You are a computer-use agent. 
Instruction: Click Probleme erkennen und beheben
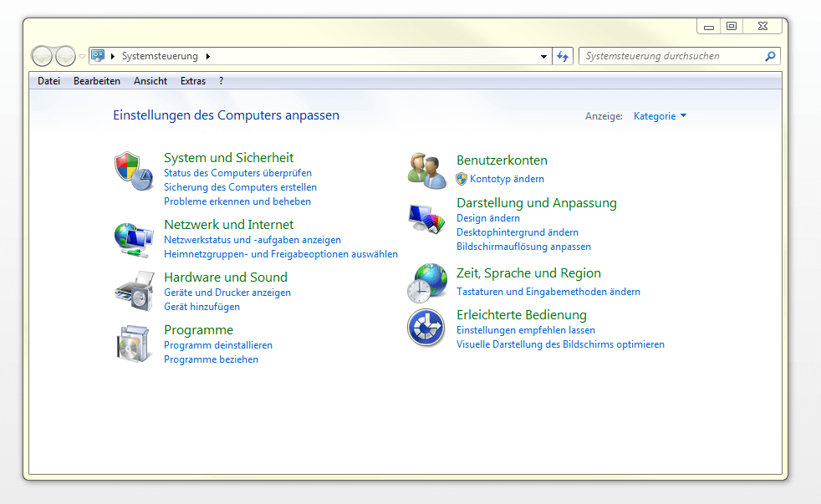click(237, 201)
